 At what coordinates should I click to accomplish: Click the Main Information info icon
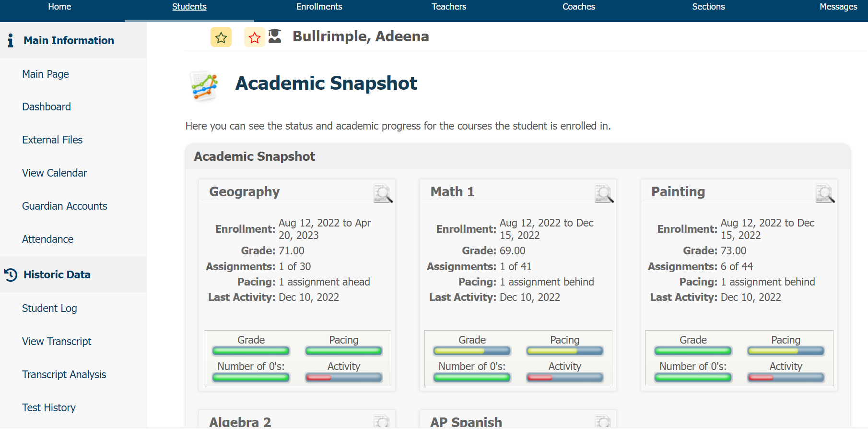(x=11, y=40)
